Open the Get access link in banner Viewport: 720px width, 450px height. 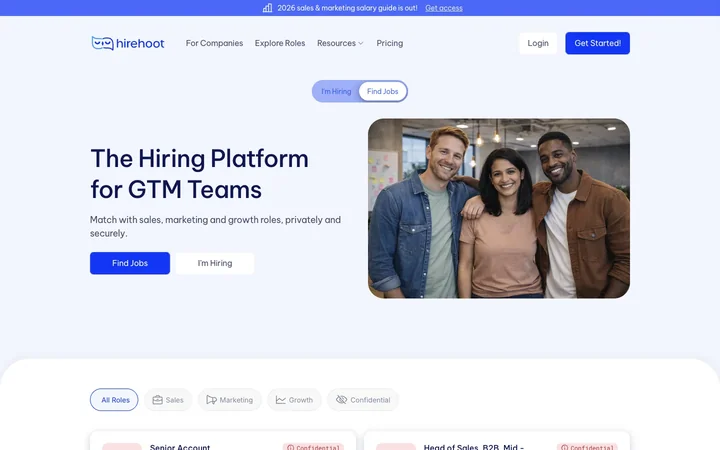click(444, 8)
